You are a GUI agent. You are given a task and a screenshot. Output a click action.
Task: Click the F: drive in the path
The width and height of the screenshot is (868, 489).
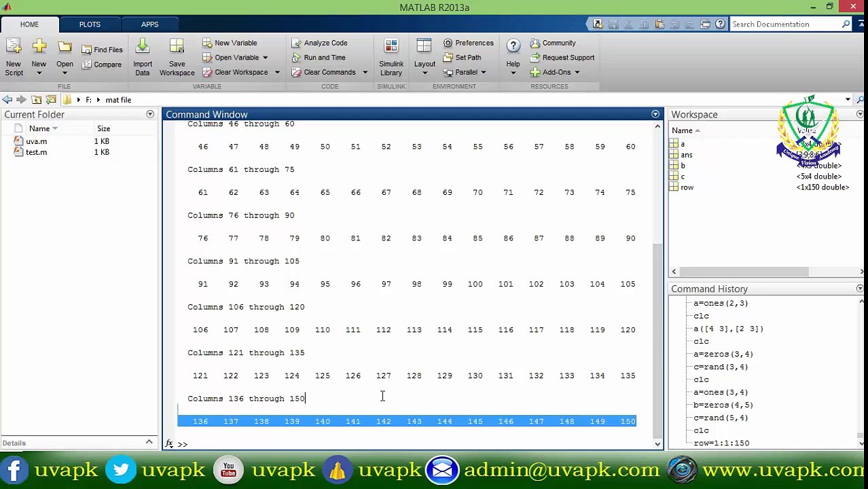click(x=88, y=100)
